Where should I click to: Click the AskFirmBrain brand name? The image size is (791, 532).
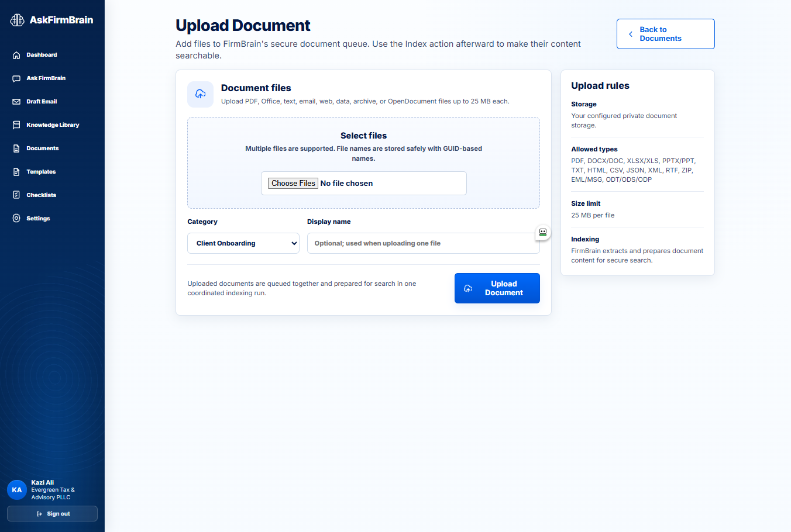pos(61,20)
